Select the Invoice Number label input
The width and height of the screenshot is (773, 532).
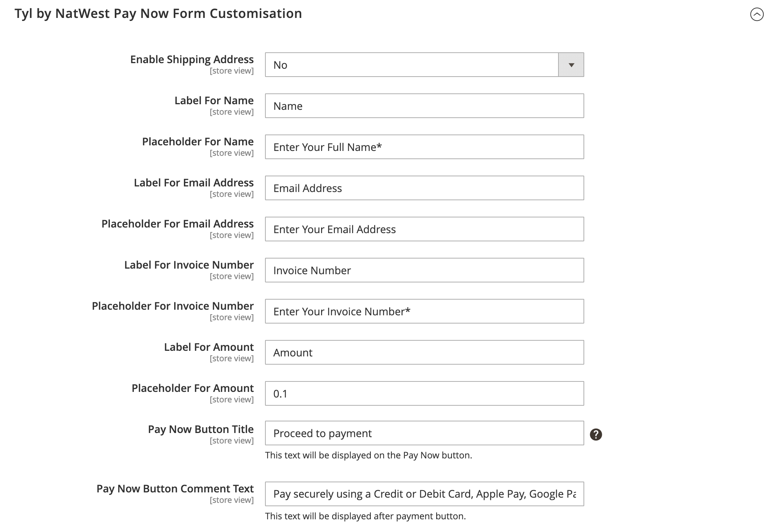pos(424,270)
